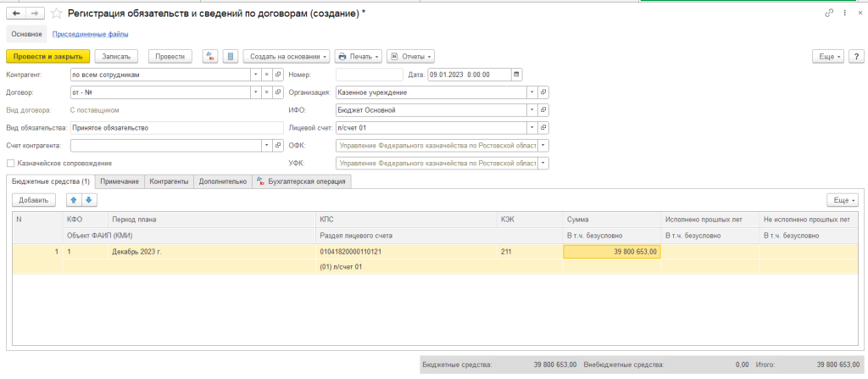Expand the УФК dropdown list
The height and width of the screenshot is (379, 868).
click(543, 163)
